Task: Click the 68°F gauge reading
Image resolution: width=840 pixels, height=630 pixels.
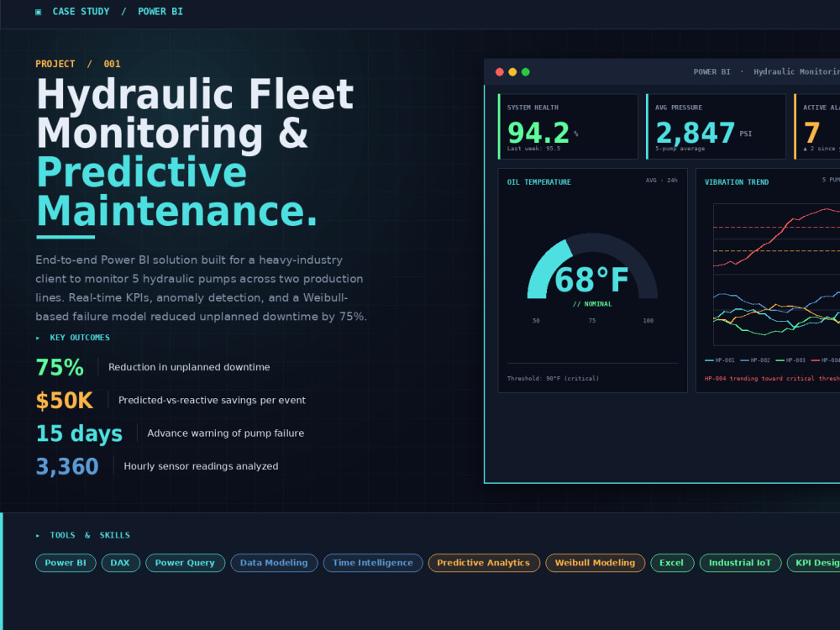Action: [592, 280]
